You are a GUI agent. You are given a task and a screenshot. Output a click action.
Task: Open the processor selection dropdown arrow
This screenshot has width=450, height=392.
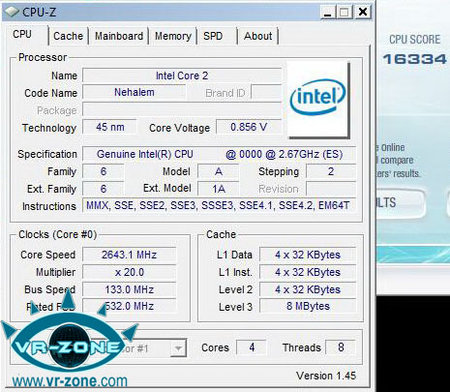pos(178,349)
